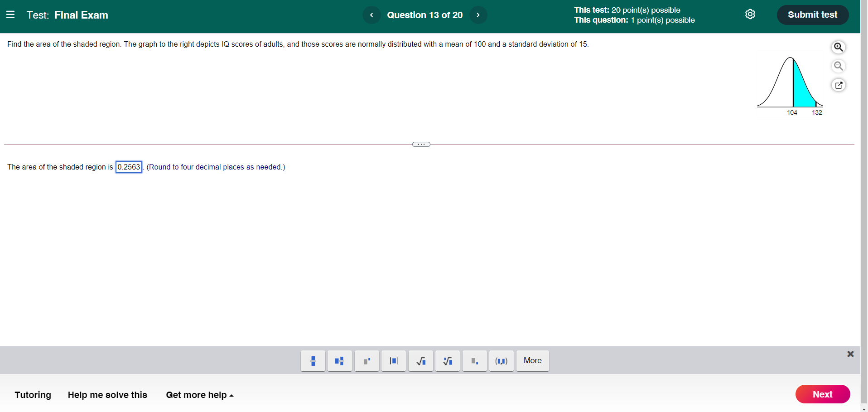Collapse the Get more help menu
868x412 pixels.
point(199,394)
